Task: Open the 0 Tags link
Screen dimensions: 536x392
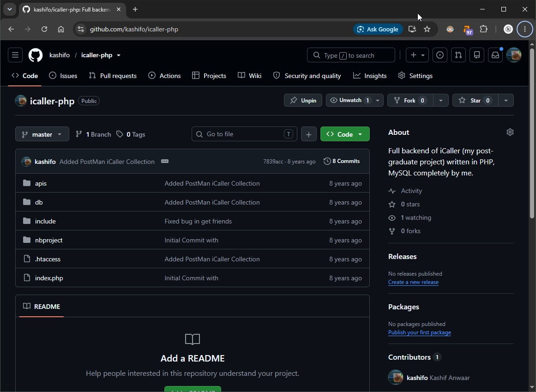Action: pyautogui.click(x=131, y=134)
